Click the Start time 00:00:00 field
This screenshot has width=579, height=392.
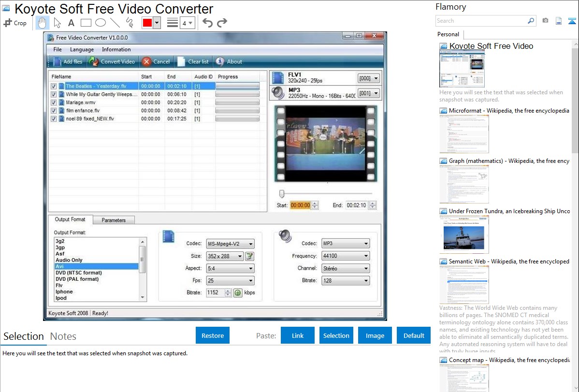[300, 205]
